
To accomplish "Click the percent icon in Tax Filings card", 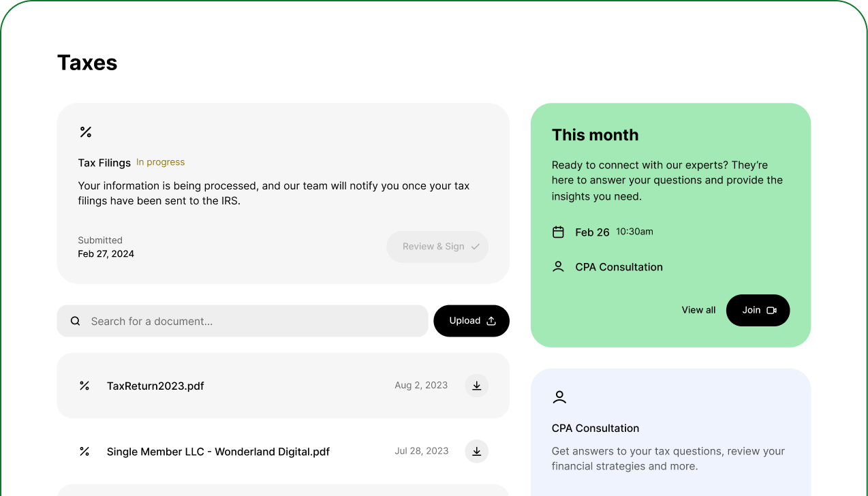I will pos(86,132).
